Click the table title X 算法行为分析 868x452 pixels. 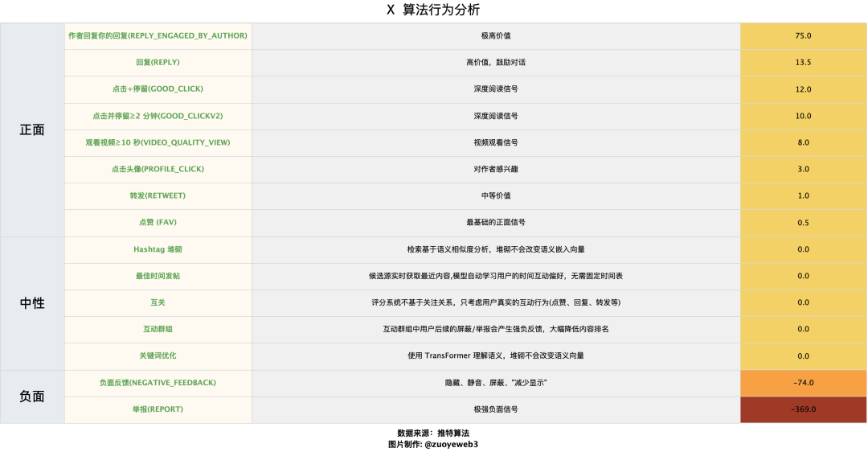coord(433,10)
